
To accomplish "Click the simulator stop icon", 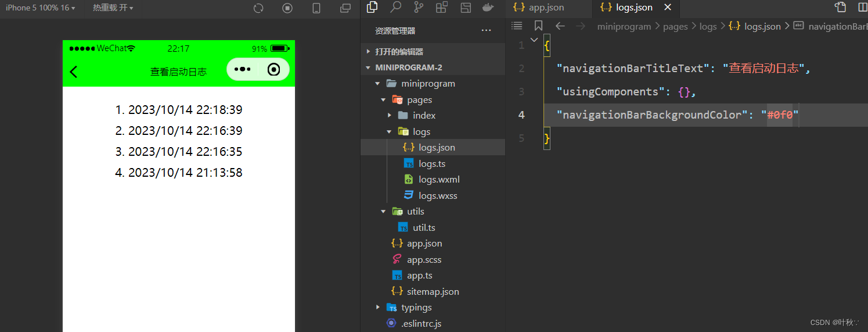I will click(287, 8).
